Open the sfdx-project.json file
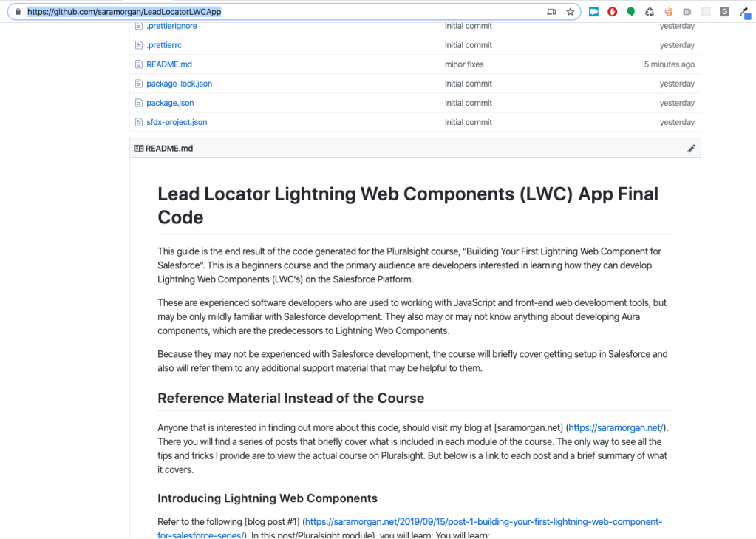The image size is (756, 539). tap(177, 122)
